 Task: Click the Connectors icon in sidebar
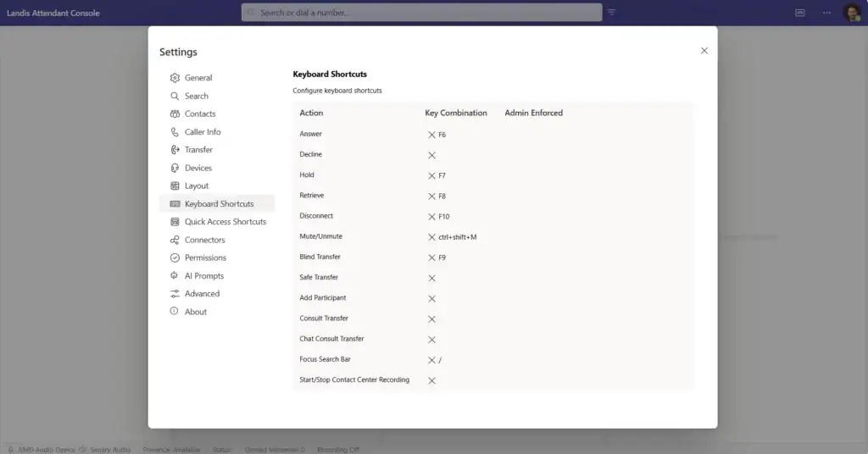(175, 240)
